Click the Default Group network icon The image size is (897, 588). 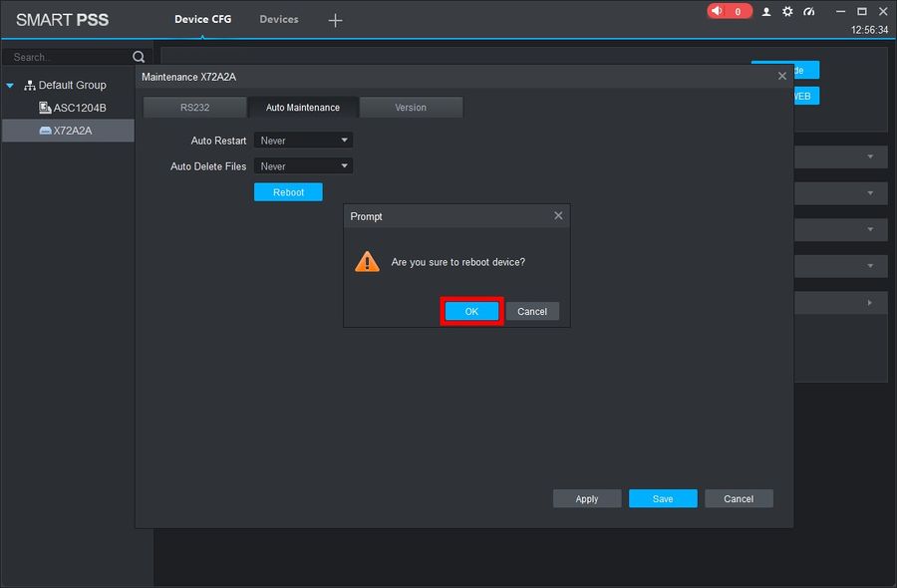(30, 86)
